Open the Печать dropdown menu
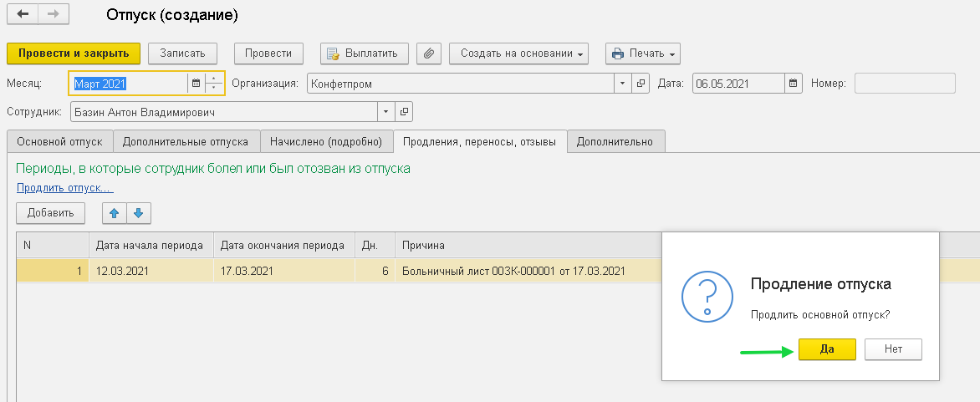The width and height of the screenshot is (980, 402). (642, 53)
